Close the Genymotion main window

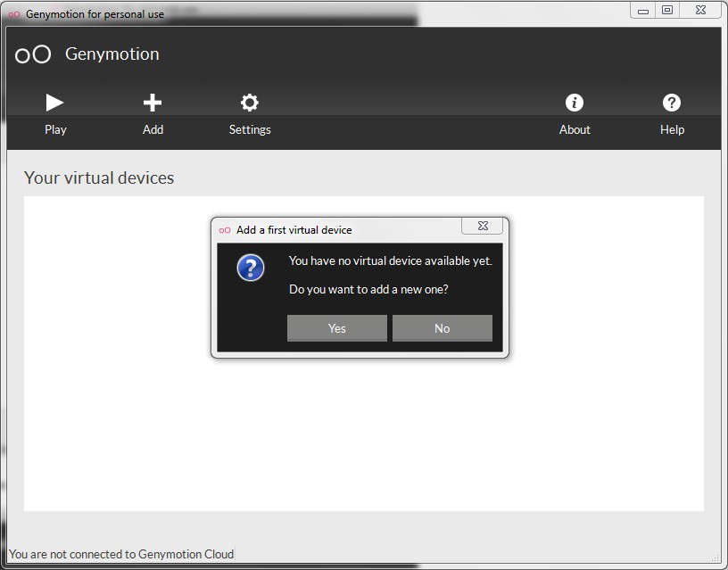coord(701,10)
